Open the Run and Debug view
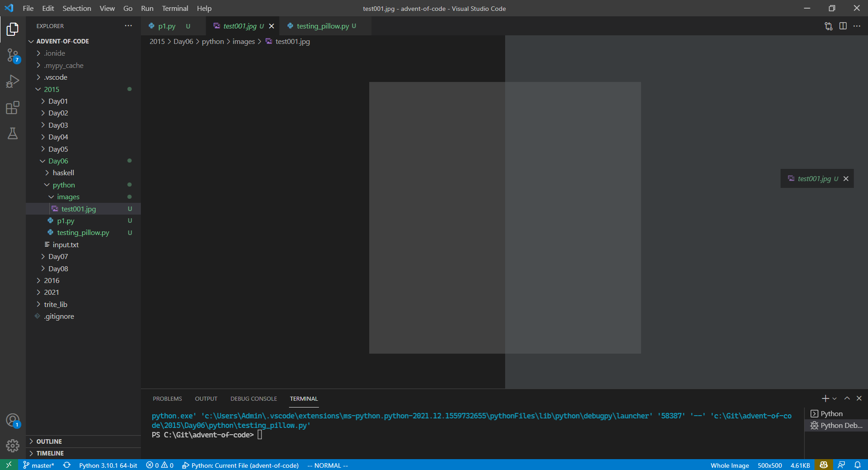This screenshot has width=868, height=470. click(13, 82)
